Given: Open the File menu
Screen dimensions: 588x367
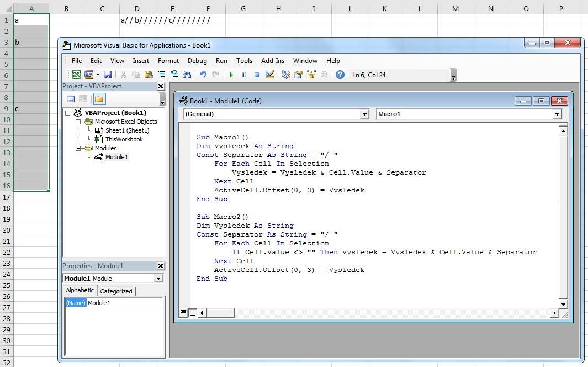Looking at the screenshot, I should (x=77, y=61).
